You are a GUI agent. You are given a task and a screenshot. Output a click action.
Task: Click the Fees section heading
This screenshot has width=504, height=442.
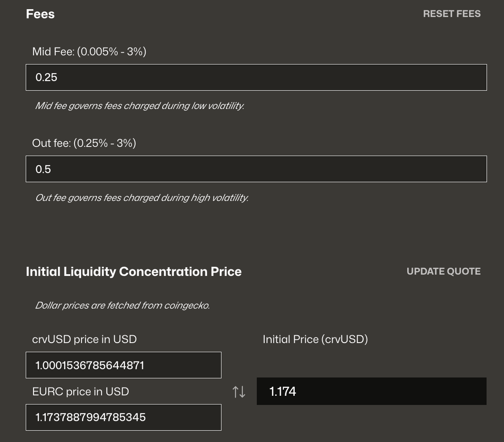pyautogui.click(x=40, y=14)
